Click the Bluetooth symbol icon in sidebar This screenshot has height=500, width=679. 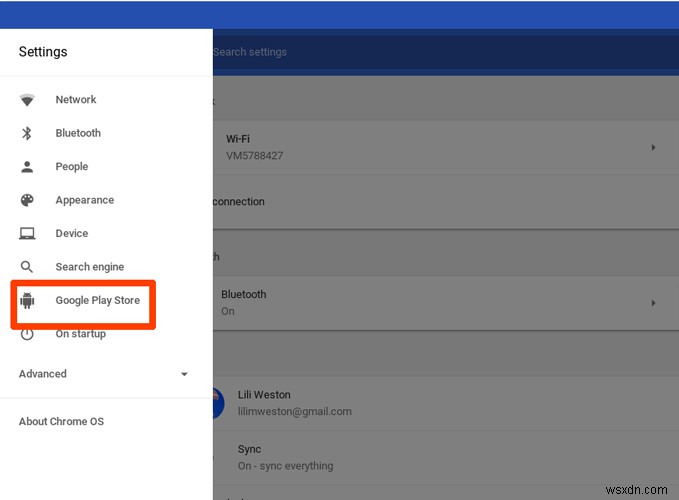click(x=27, y=133)
